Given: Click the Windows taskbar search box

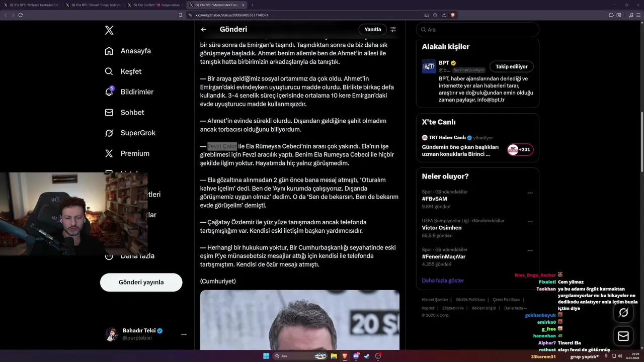Looking at the screenshot, I should [x=300, y=356].
